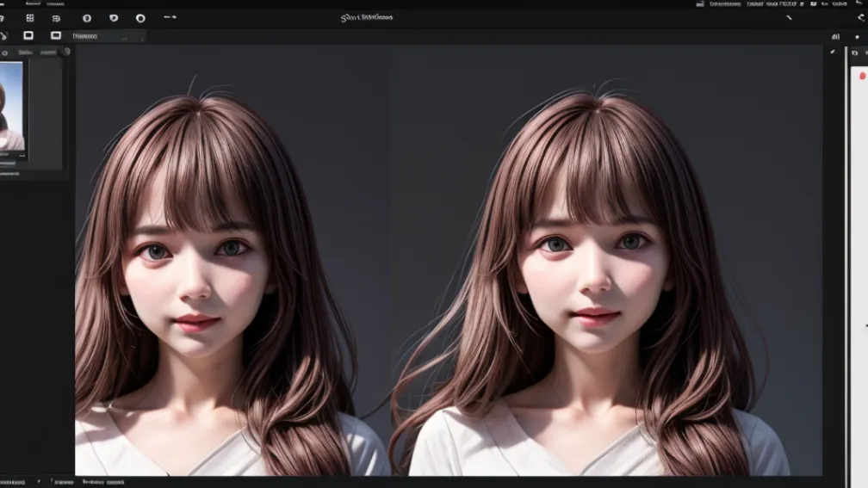Click the red marker in the right panel
This screenshot has height=488, width=868.
862,75
